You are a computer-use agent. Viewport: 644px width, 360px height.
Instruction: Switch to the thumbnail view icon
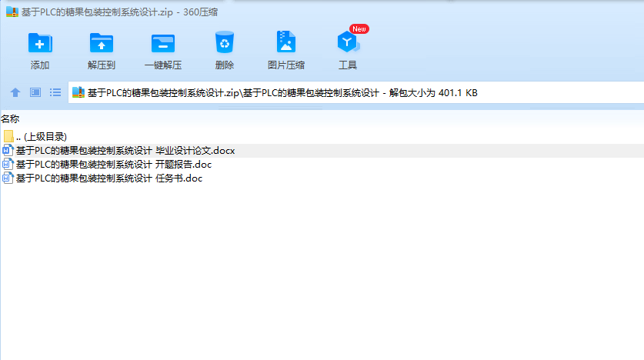(x=35, y=92)
